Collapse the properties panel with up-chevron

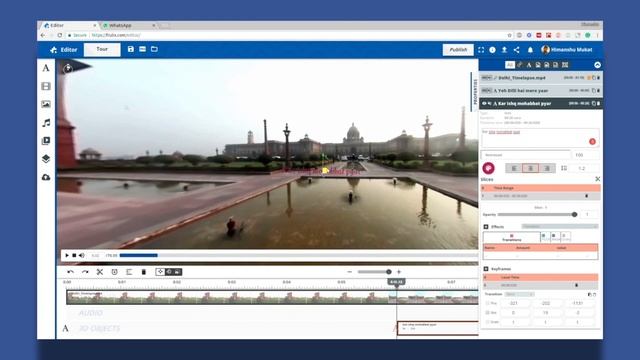click(598, 65)
